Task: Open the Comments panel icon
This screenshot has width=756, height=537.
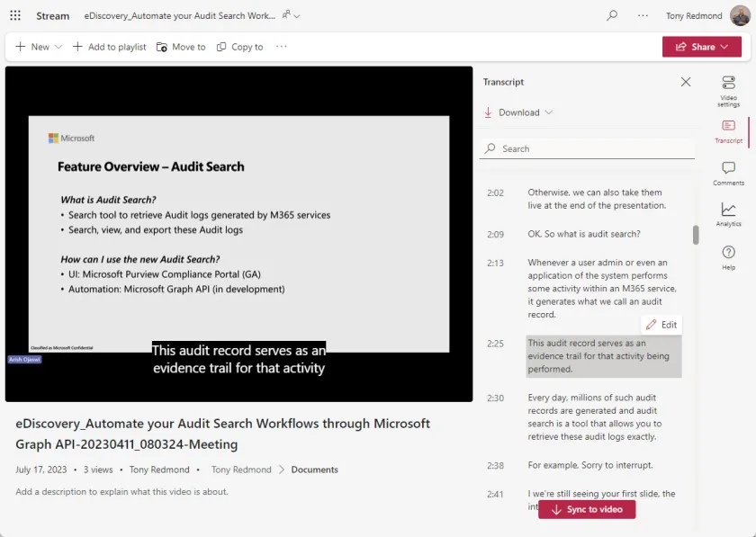Action: point(728,173)
